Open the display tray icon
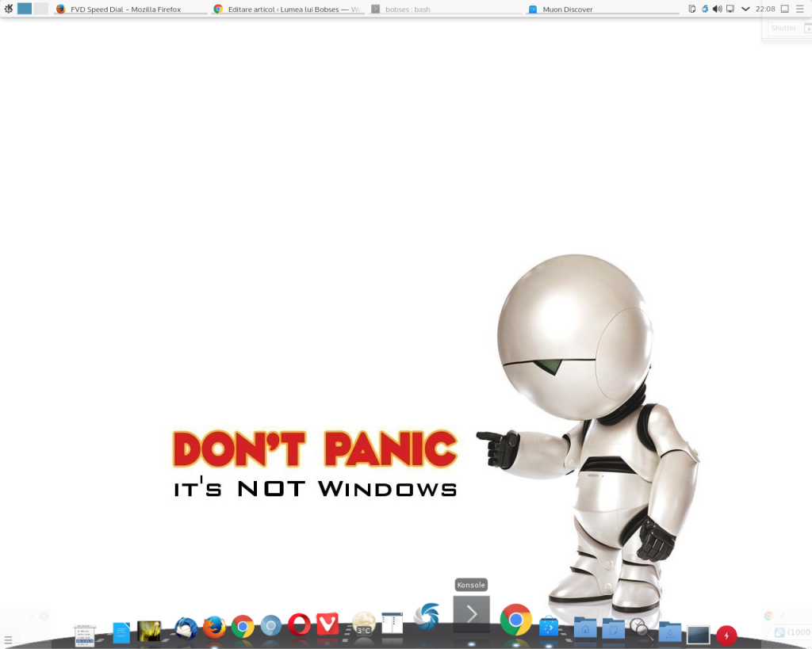 (730, 9)
